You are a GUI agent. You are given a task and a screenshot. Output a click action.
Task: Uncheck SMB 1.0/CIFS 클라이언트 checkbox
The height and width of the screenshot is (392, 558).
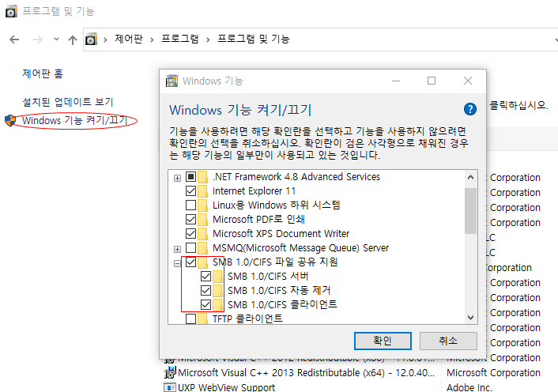click(205, 304)
